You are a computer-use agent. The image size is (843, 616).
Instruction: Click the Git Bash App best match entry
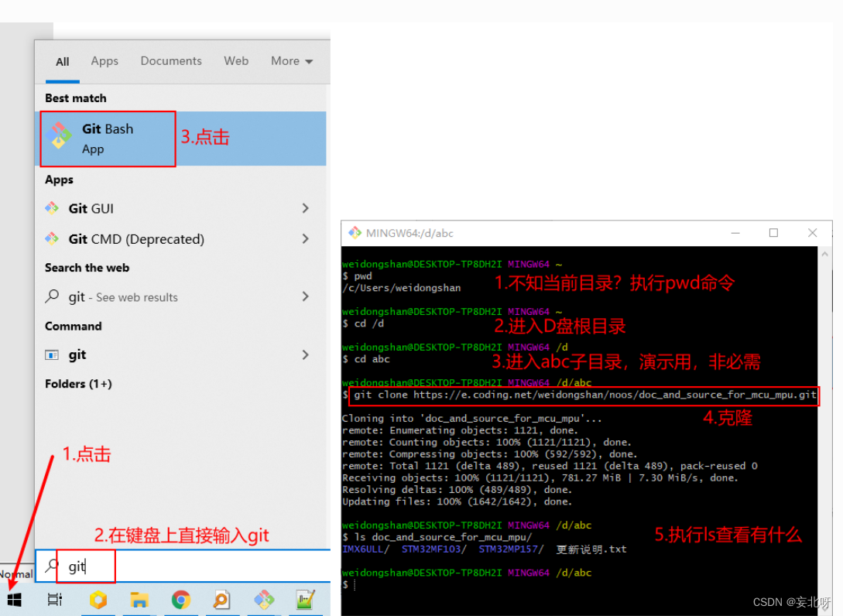tap(108, 138)
